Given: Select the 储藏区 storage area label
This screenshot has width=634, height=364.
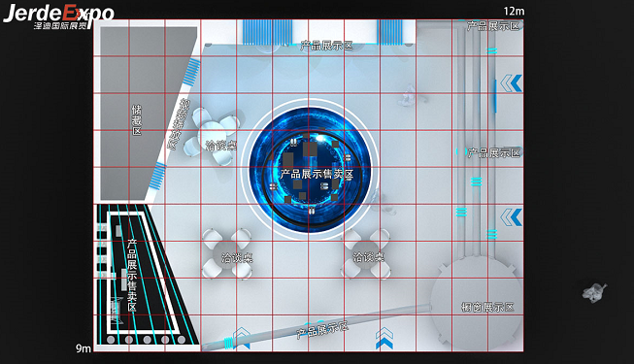Looking at the screenshot, I should [137, 120].
